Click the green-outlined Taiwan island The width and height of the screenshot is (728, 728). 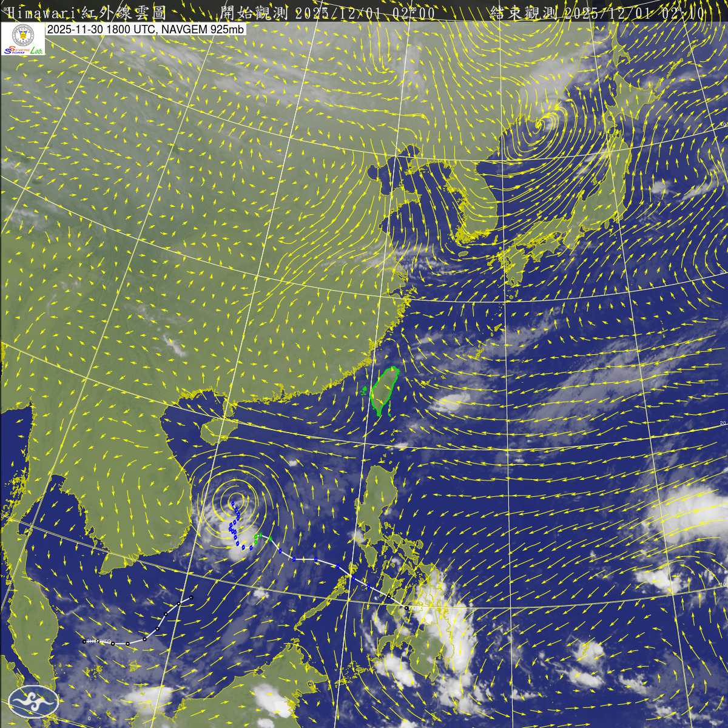385,391
